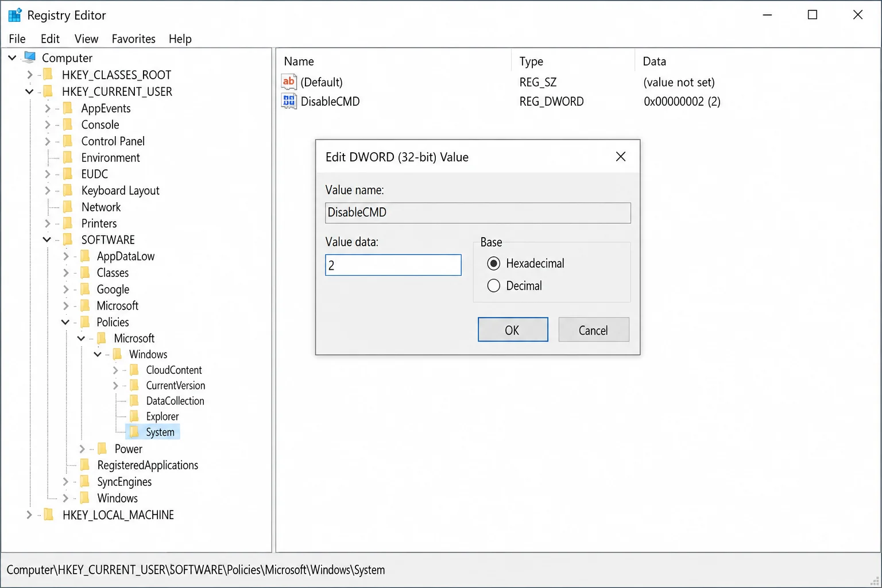Expand the Power key chevron
Screen dimensions: 882x588
[82, 449]
